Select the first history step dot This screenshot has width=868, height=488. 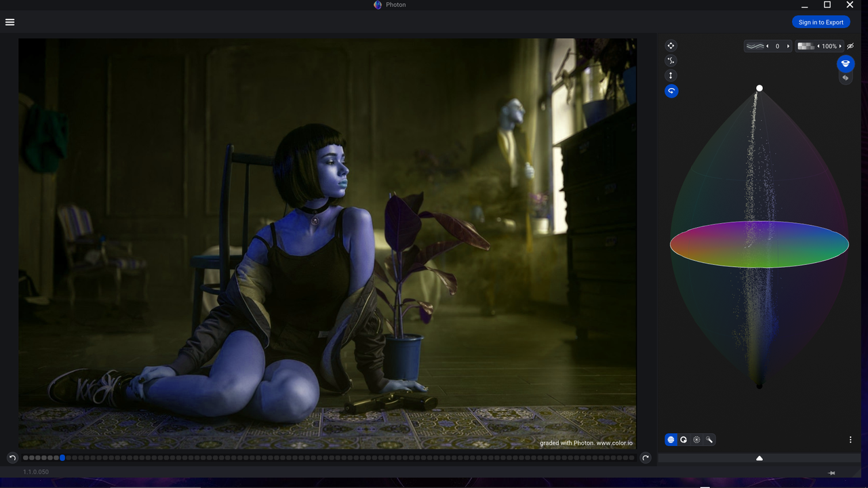[x=26, y=458]
